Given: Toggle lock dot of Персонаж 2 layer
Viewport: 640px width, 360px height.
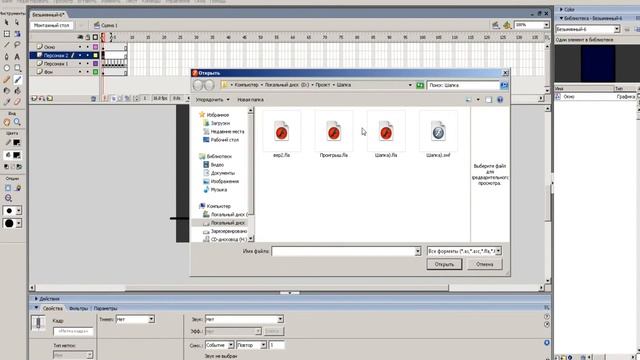Looking at the screenshot, I should (87, 55).
